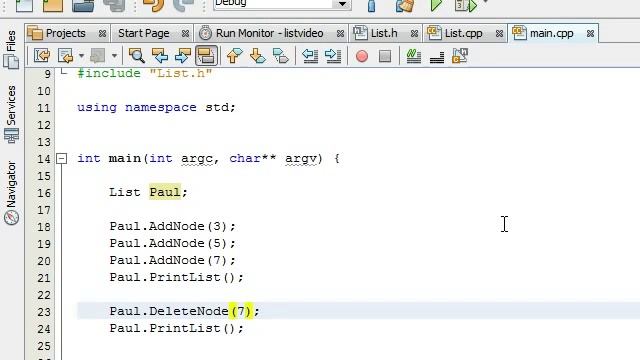Go to Next Bookmark icon

coord(257,56)
